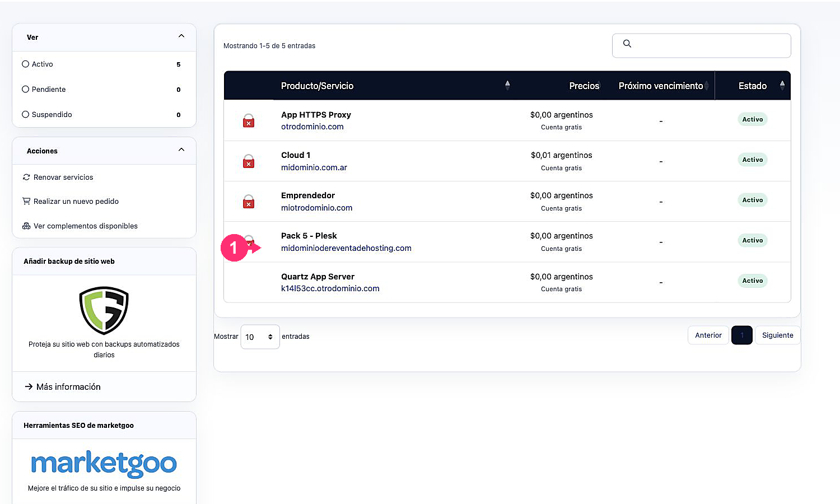840x504 pixels.
Task: Click the Cloud 1 product name
Action: click(x=296, y=155)
